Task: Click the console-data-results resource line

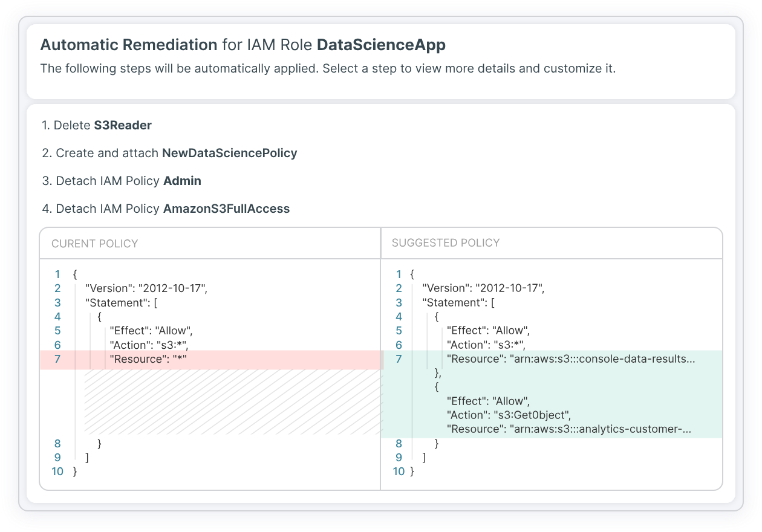Action: pos(571,359)
